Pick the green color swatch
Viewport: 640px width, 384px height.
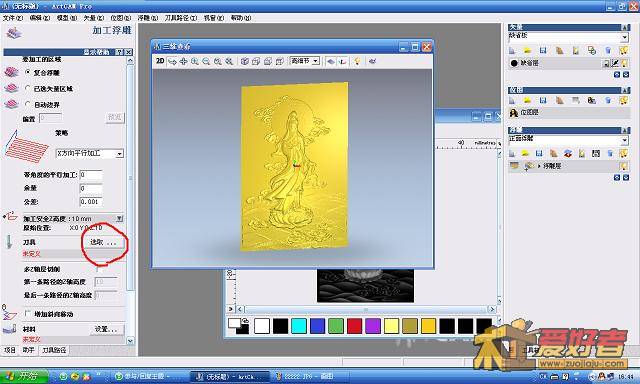coord(336,326)
